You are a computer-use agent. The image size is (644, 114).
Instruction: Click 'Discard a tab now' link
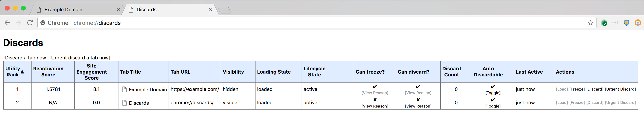click(25, 58)
